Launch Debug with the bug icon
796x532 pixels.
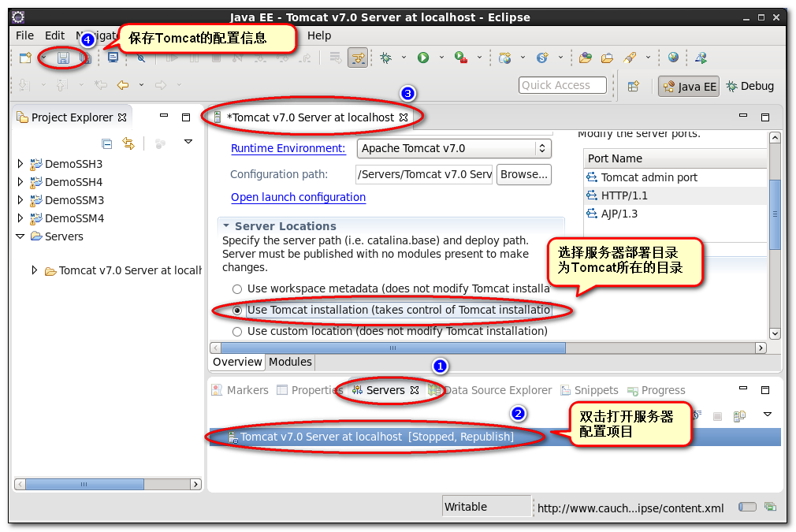pyautogui.click(x=386, y=58)
